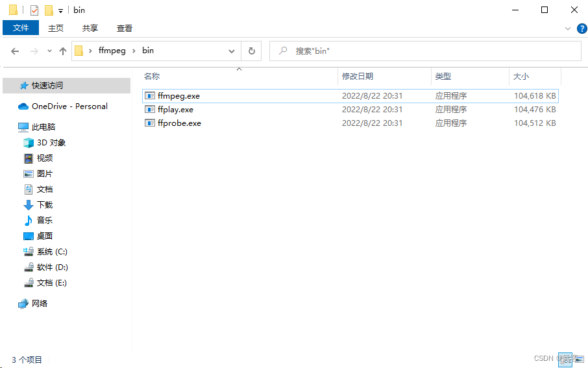Expand the ribbon with the chevron
The image size is (588, 368).
click(568, 29)
